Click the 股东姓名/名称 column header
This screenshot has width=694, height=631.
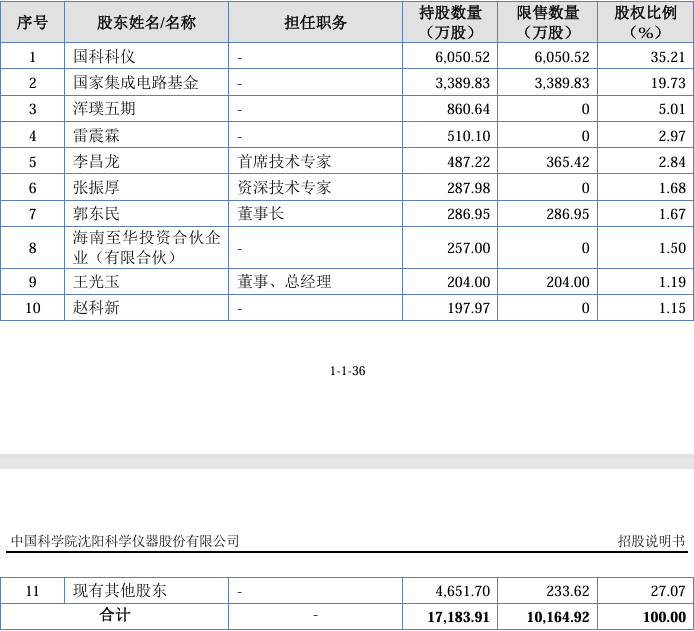pos(147,23)
